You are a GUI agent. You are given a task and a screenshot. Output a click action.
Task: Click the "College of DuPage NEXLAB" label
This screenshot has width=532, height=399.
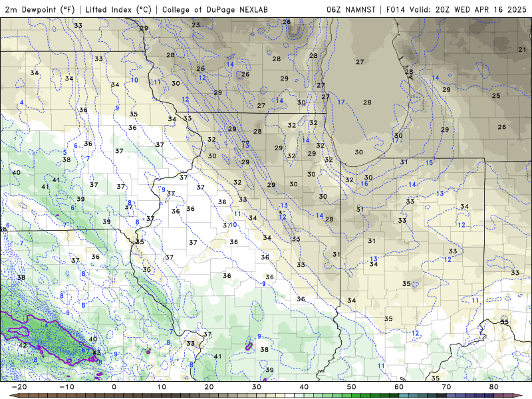click(x=215, y=9)
